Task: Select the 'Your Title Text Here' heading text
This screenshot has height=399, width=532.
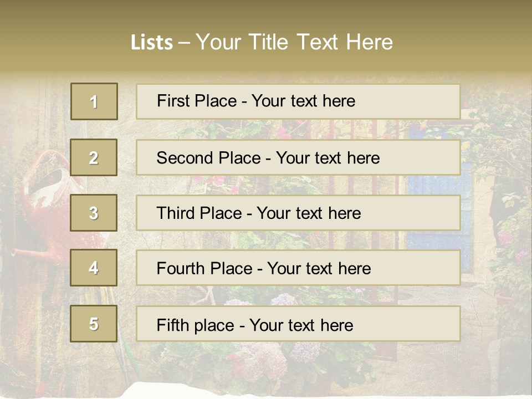Action: (294, 42)
